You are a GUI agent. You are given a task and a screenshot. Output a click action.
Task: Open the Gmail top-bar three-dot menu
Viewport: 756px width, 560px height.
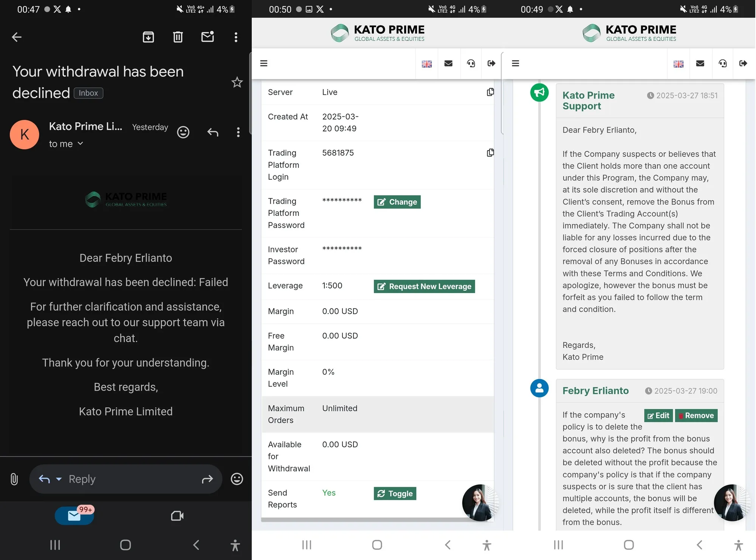click(236, 37)
